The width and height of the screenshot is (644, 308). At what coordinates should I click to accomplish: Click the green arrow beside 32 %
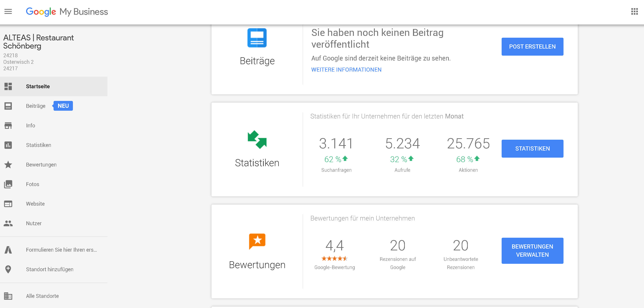point(411,158)
